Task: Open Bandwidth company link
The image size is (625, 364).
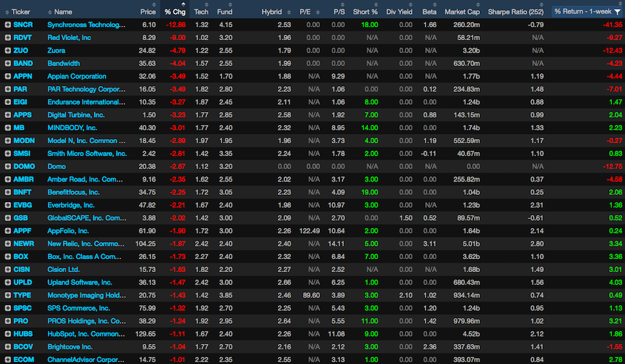Action: tap(63, 63)
